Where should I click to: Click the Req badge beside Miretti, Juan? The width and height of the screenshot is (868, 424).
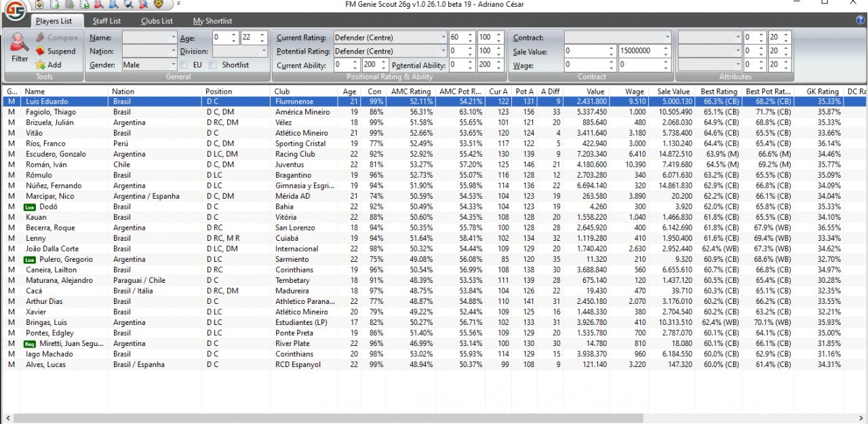click(30, 344)
